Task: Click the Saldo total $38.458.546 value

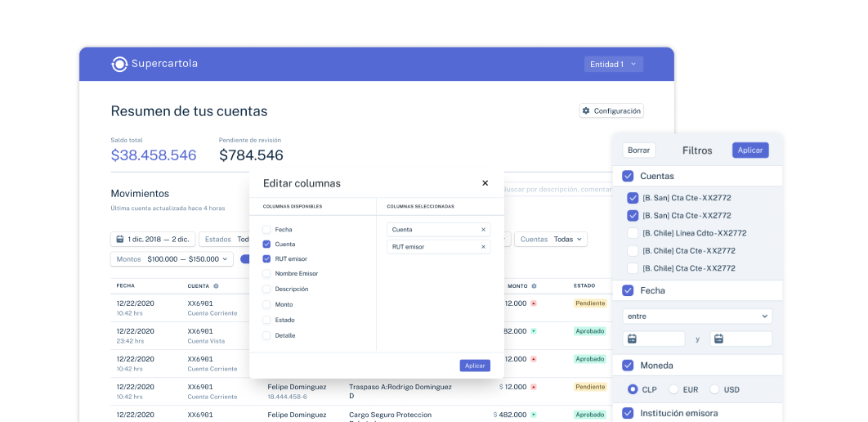Action: tap(154, 155)
